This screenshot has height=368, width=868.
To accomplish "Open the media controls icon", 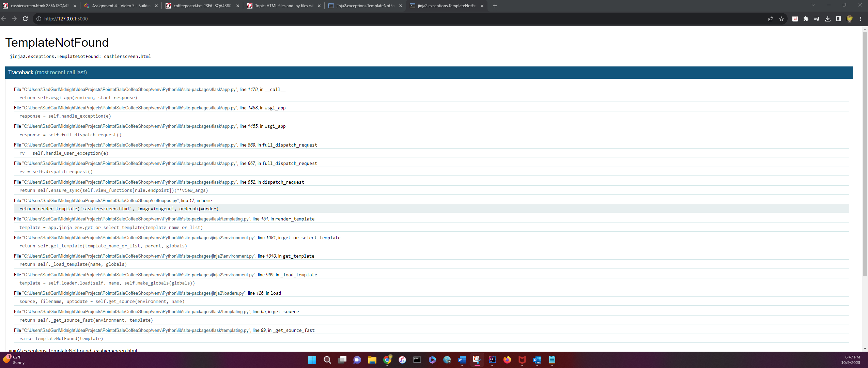I will pos(817,19).
